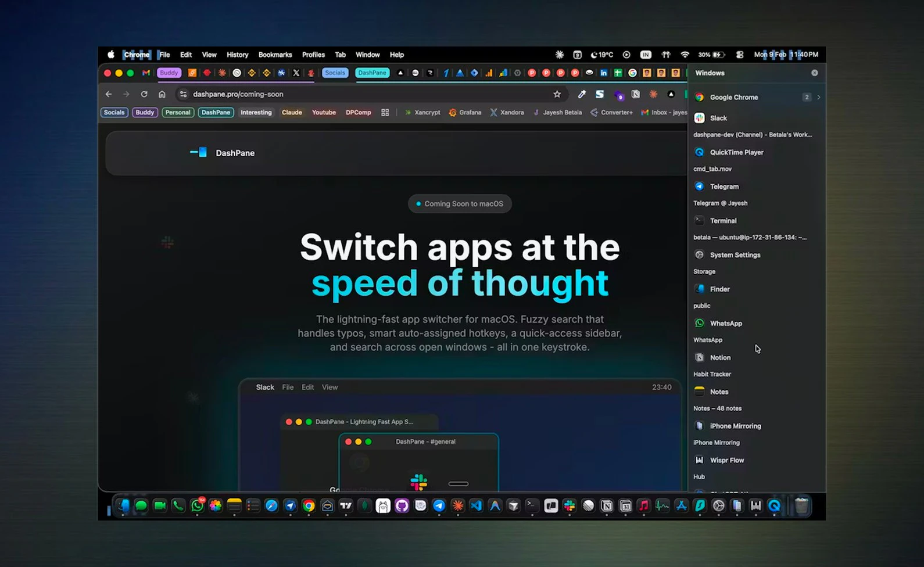Reload the dashpane.pro page

[x=144, y=94]
